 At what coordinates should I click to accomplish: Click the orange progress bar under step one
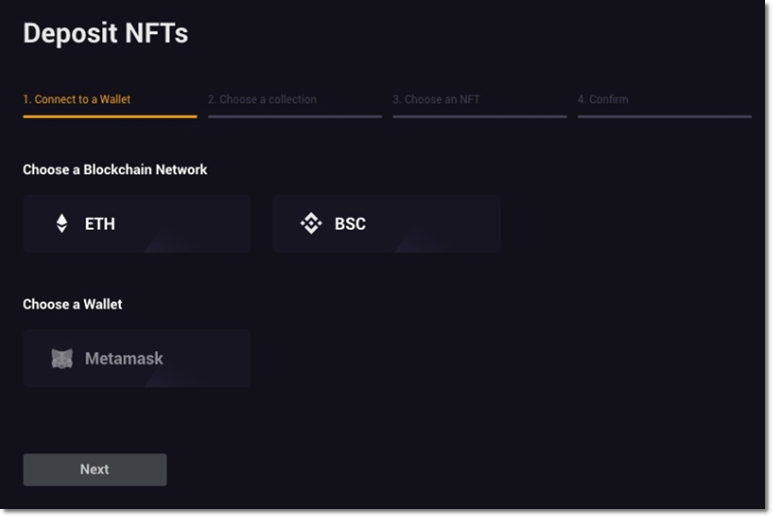tap(110, 117)
